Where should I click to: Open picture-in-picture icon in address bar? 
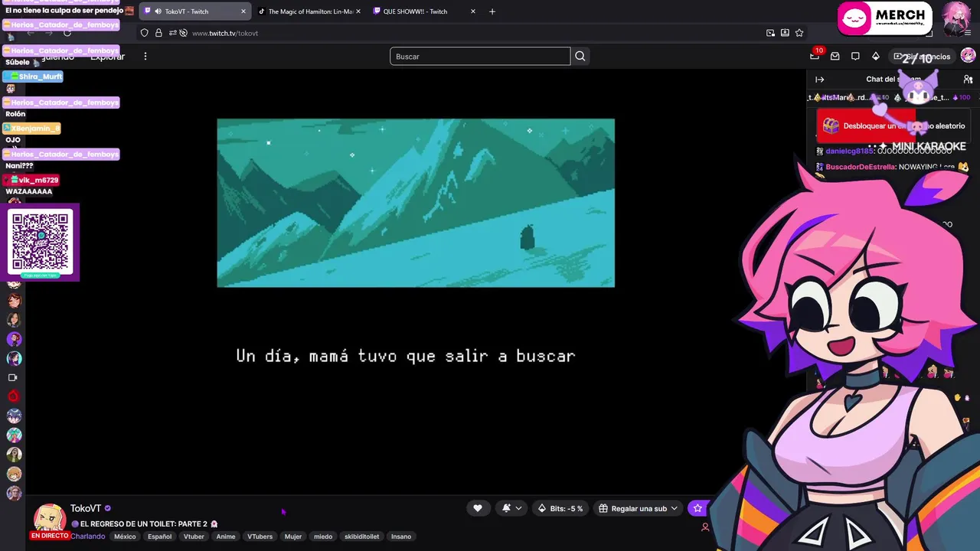(770, 33)
